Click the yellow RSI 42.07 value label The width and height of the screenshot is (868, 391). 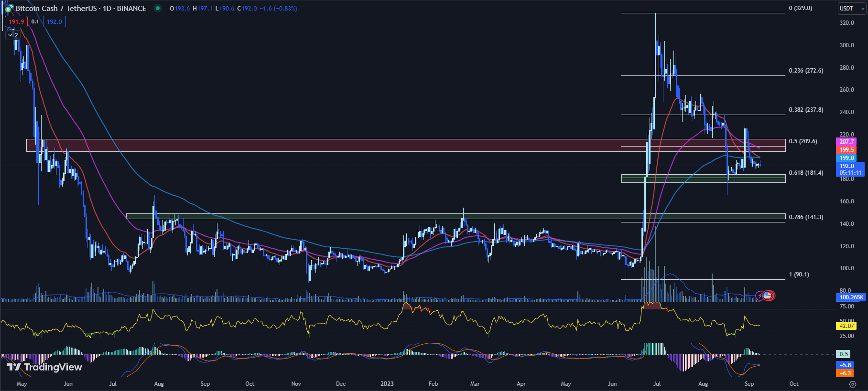[846, 326]
